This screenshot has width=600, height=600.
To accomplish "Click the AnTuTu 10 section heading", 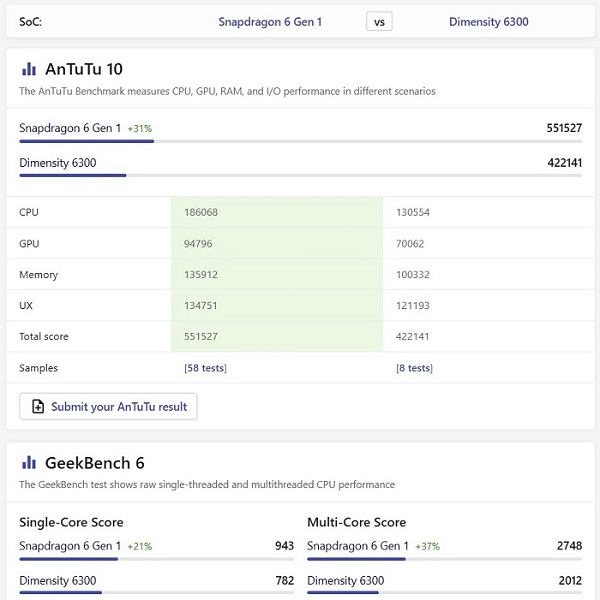I will click(x=83, y=70).
